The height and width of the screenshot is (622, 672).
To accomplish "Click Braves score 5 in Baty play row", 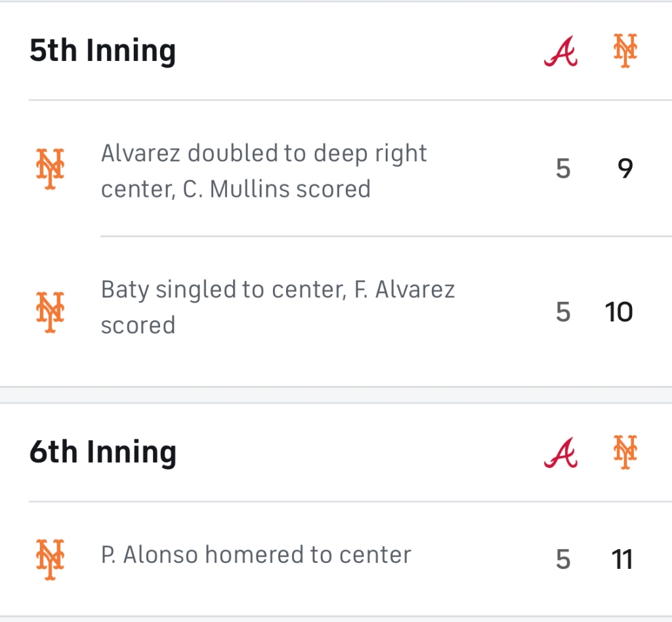I will (563, 312).
